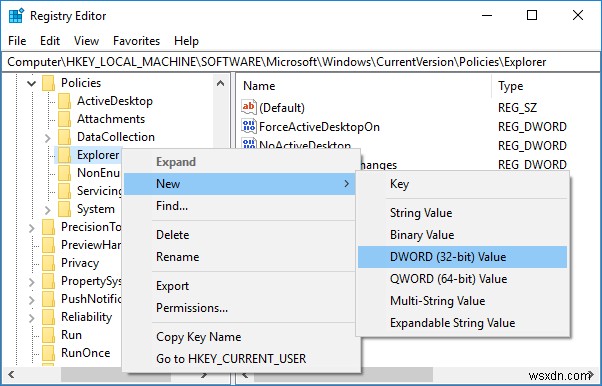Click the Registry Editor app icon
This screenshot has height=386, width=602.
click(x=16, y=16)
